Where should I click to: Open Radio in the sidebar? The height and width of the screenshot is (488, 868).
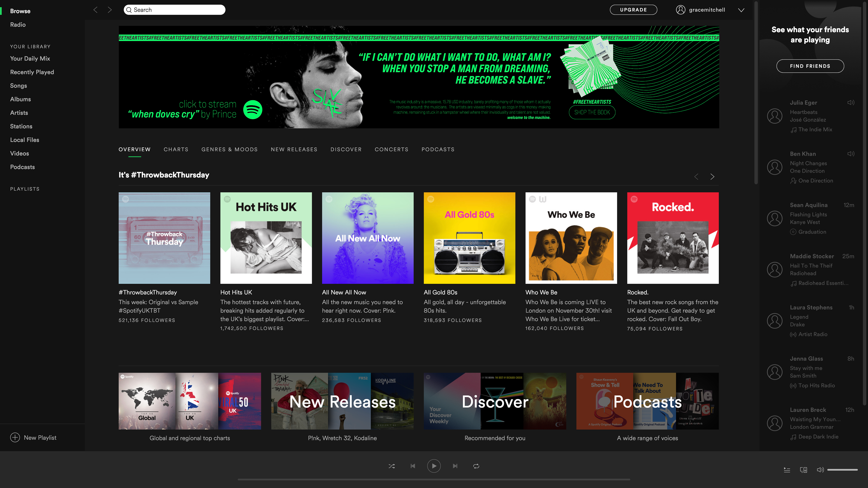coord(18,25)
